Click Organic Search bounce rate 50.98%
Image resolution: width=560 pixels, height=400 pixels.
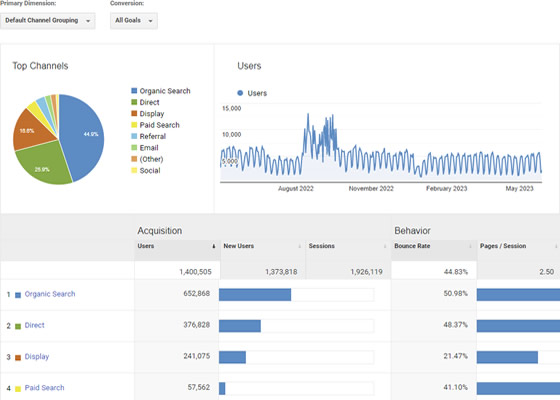456,294
